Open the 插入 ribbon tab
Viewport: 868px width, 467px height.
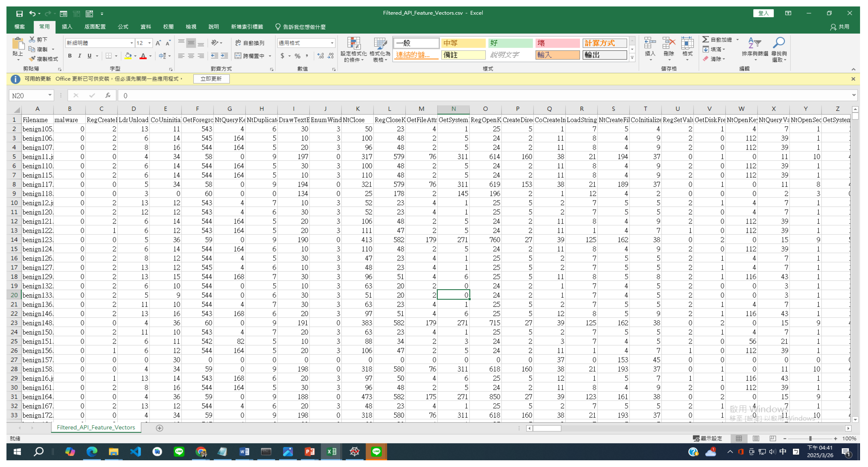[67, 27]
